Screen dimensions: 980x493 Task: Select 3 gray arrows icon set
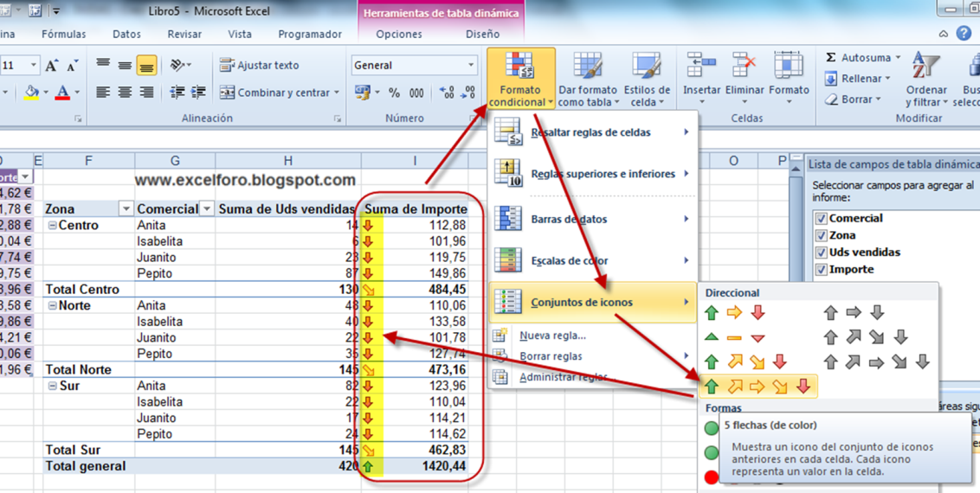pos(854,312)
